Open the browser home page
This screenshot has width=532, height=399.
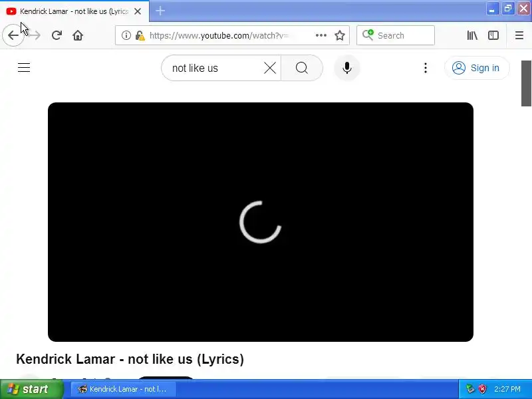[x=78, y=35]
